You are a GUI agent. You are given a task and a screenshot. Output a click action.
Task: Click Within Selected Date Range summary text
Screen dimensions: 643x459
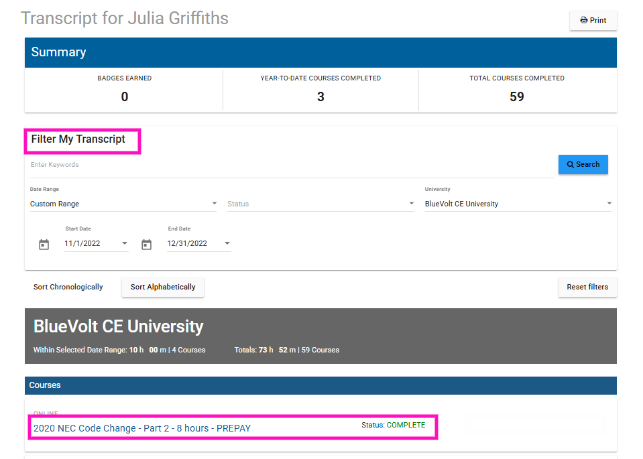click(119, 350)
